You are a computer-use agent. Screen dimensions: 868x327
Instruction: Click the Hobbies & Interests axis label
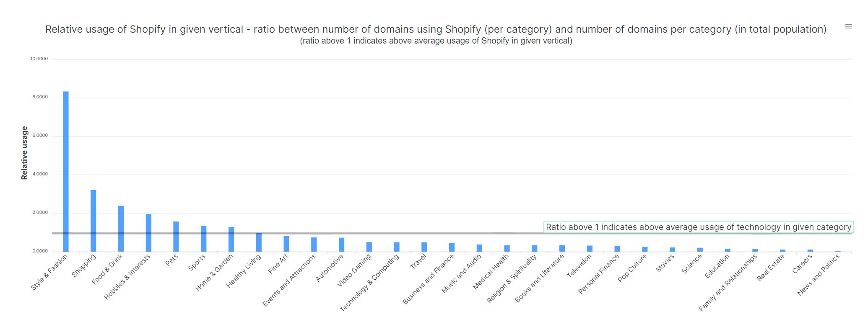[x=127, y=277]
